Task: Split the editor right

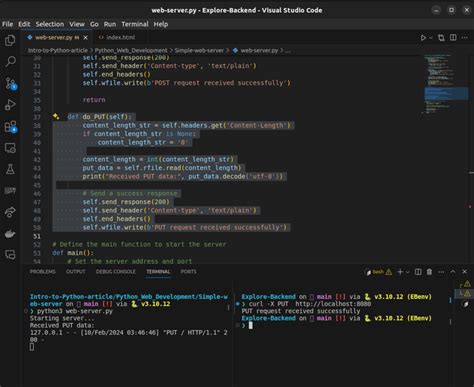Action: 453,38
